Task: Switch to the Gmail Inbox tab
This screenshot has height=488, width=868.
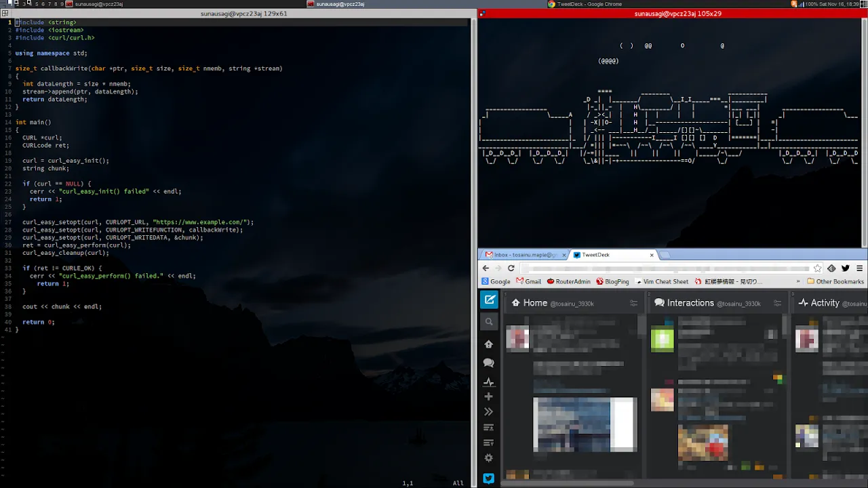Action: point(522,255)
